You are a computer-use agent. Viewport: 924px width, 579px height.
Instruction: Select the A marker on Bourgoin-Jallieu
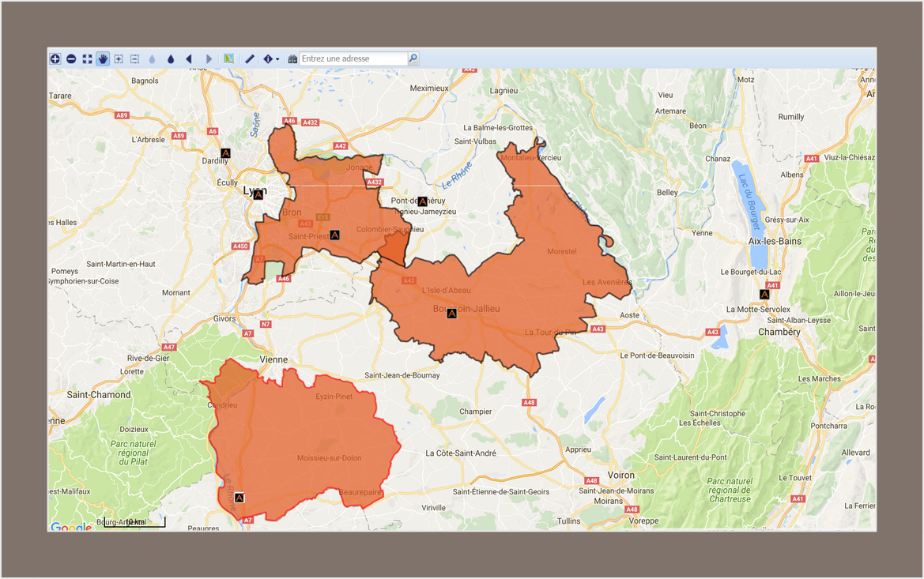point(451,314)
